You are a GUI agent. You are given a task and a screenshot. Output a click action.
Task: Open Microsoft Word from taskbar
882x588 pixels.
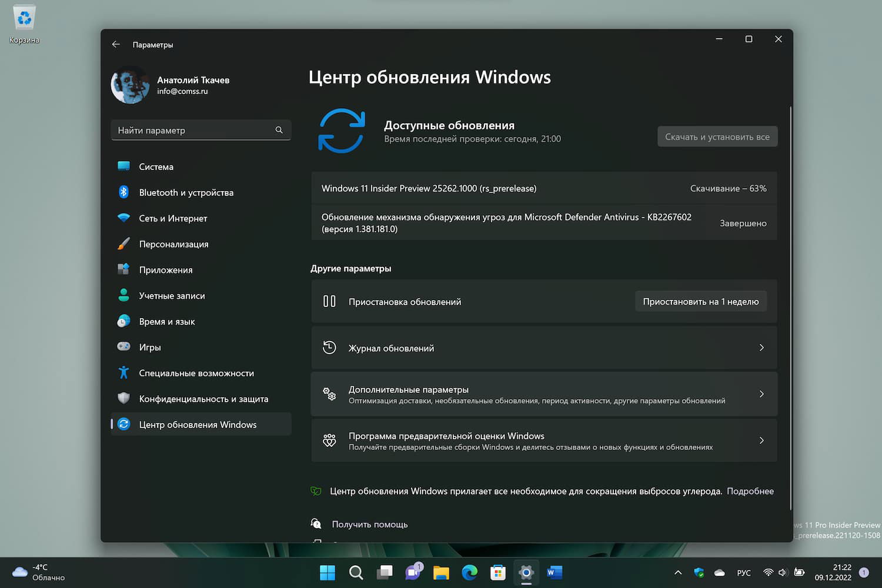coord(554,572)
